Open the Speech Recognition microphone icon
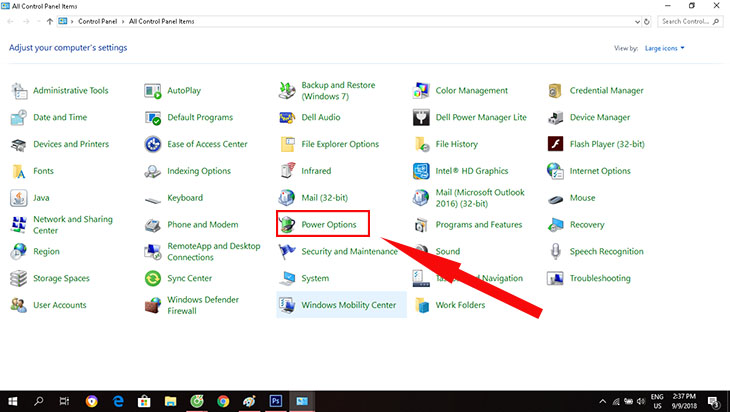 (x=555, y=251)
